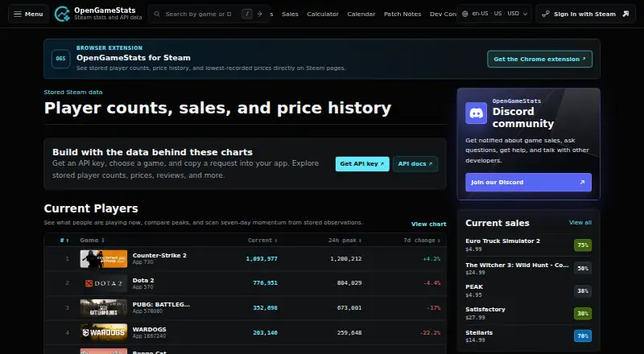
Task: Click the 776,951 current players value
Action: 266,283
